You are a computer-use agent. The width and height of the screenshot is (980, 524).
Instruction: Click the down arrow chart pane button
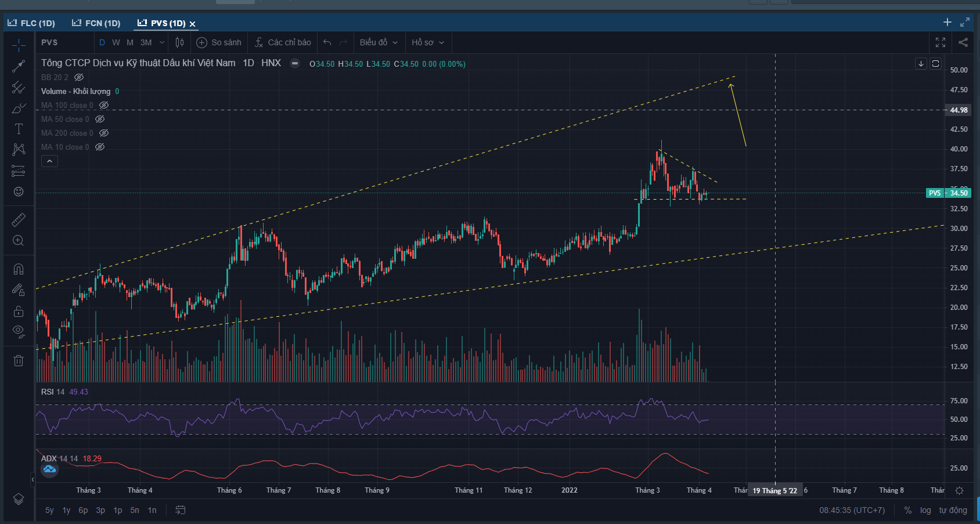(921, 64)
